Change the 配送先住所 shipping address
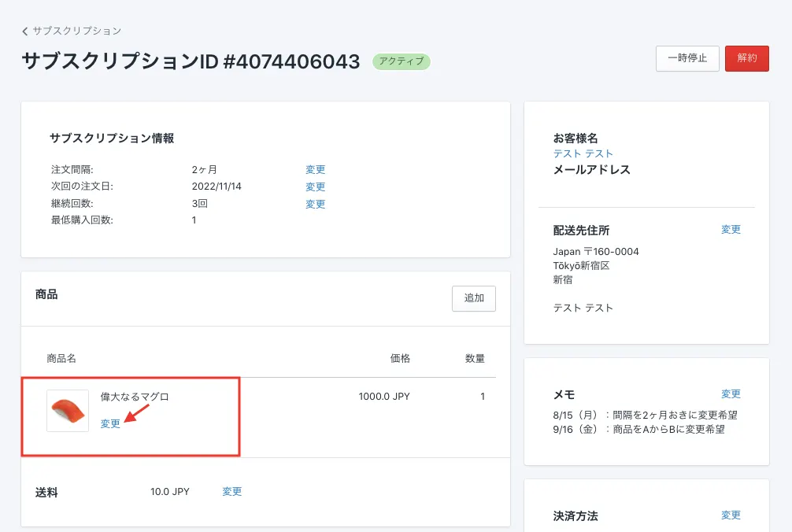The height and width of the screenshot is (532, 792). click(731, 230)
